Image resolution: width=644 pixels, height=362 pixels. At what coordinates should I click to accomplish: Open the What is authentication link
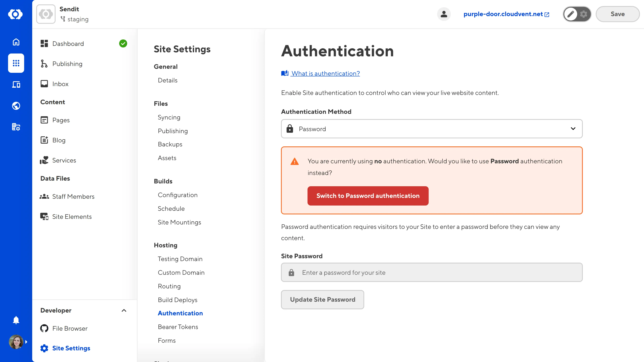click(x=325, y=73)
